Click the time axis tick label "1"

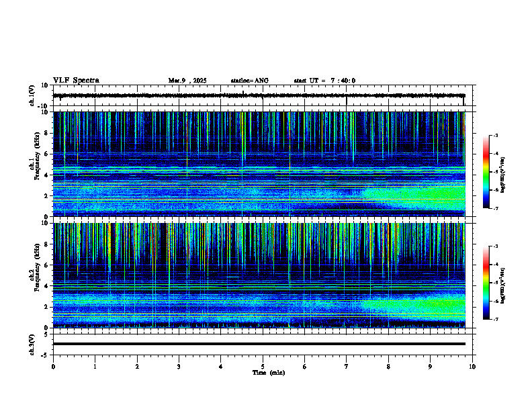pyautogui.click(x=95, y=367)
